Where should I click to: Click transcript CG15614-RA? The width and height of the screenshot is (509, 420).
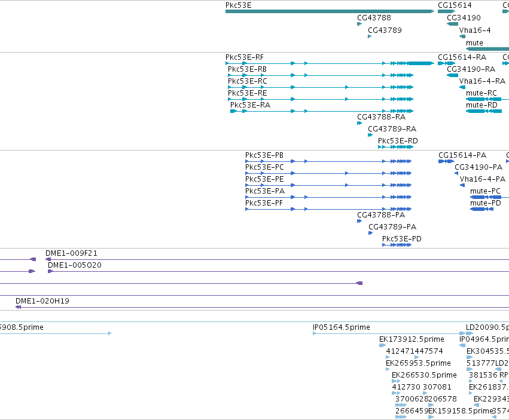point(462,57)
